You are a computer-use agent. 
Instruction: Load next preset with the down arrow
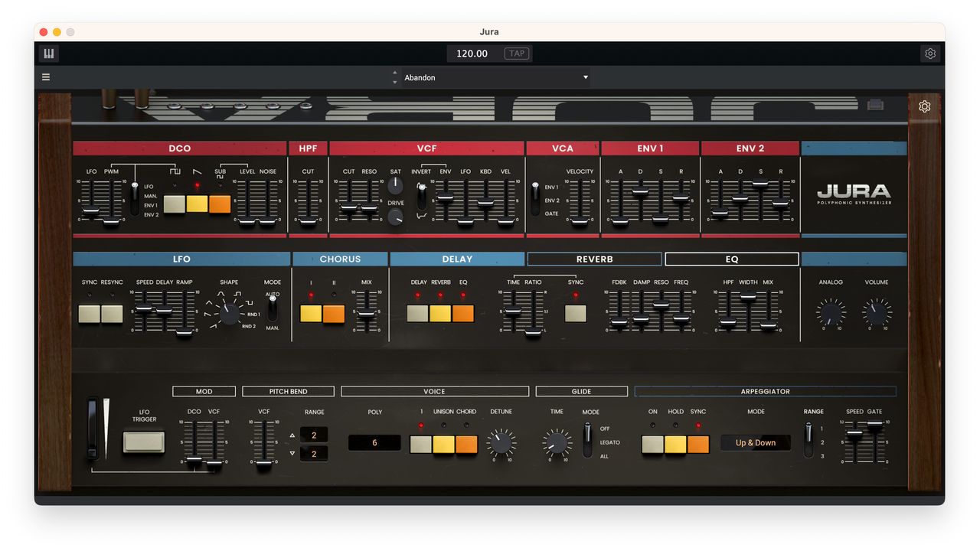click(x=395, y=82)
